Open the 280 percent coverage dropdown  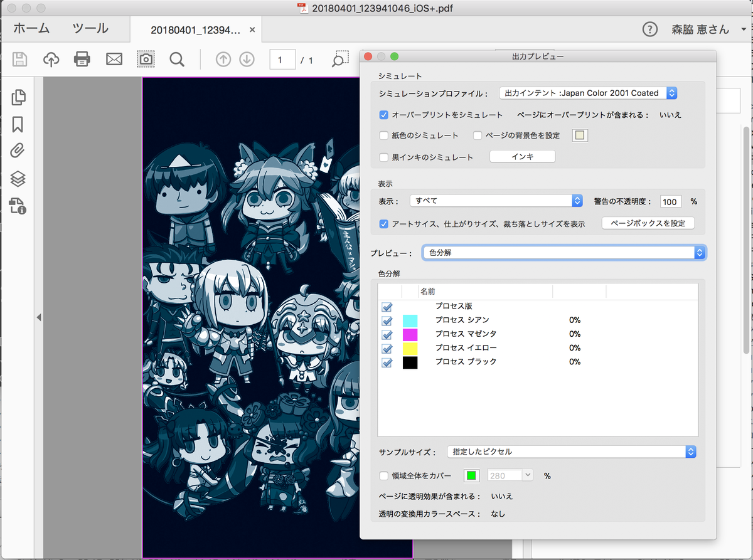(x=528, y=476)
